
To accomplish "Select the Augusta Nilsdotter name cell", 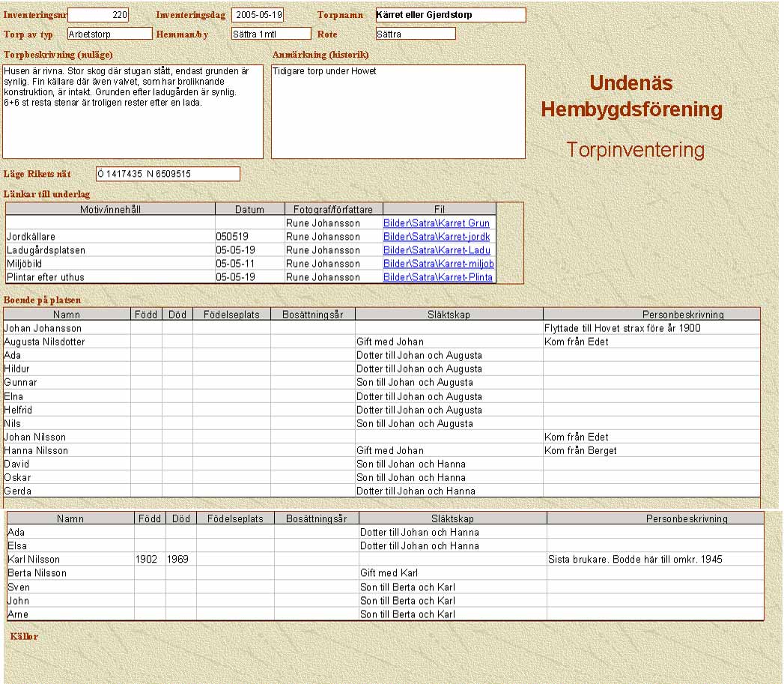I will click(66, 342).
